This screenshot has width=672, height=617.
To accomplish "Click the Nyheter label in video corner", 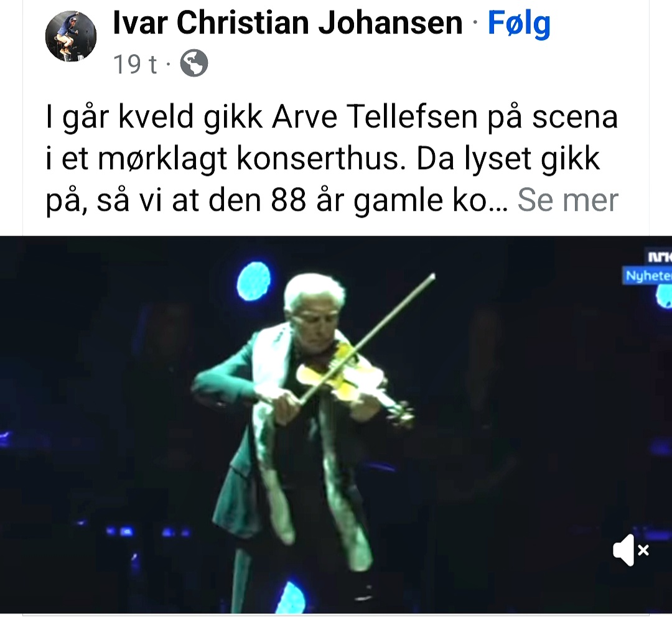I will tap(648, 276).
